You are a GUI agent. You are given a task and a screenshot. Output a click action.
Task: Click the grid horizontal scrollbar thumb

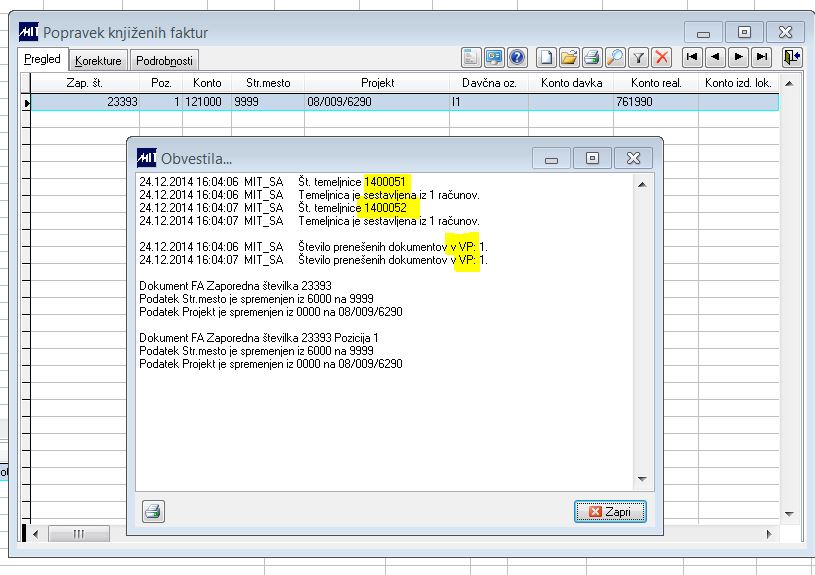pos(79,533)
